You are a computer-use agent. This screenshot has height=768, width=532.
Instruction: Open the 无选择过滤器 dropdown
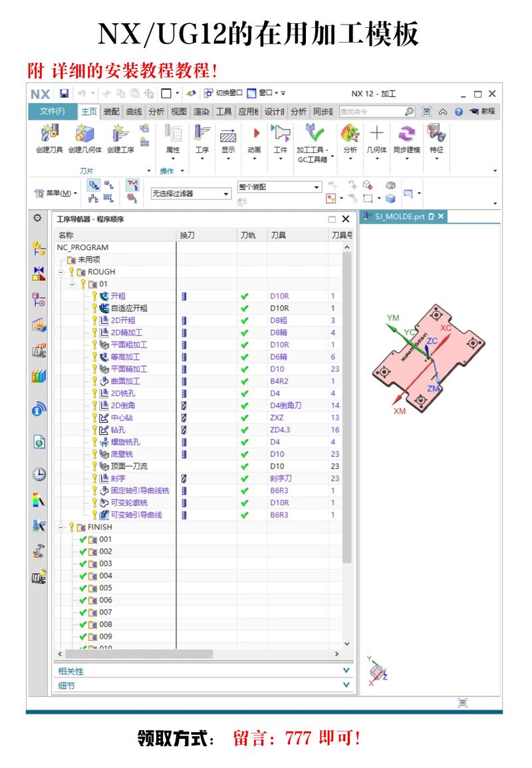tap(191, 193)
